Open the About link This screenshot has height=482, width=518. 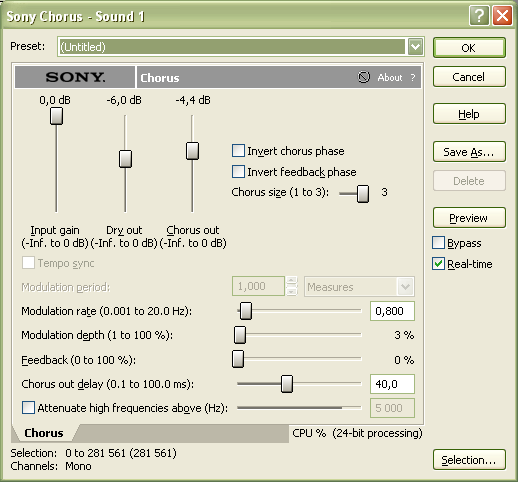(x=390, y=77)
